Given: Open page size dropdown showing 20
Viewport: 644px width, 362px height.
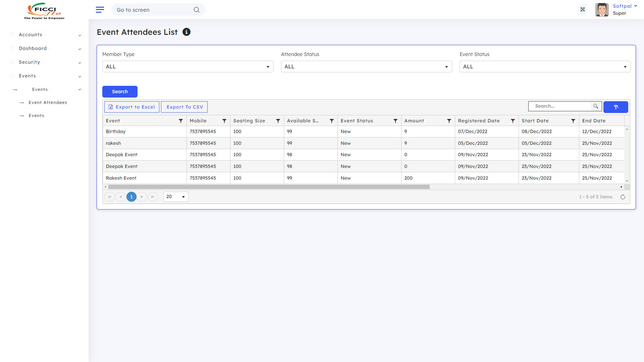Looking at the screenshot, I should click(x=176, y=197).
